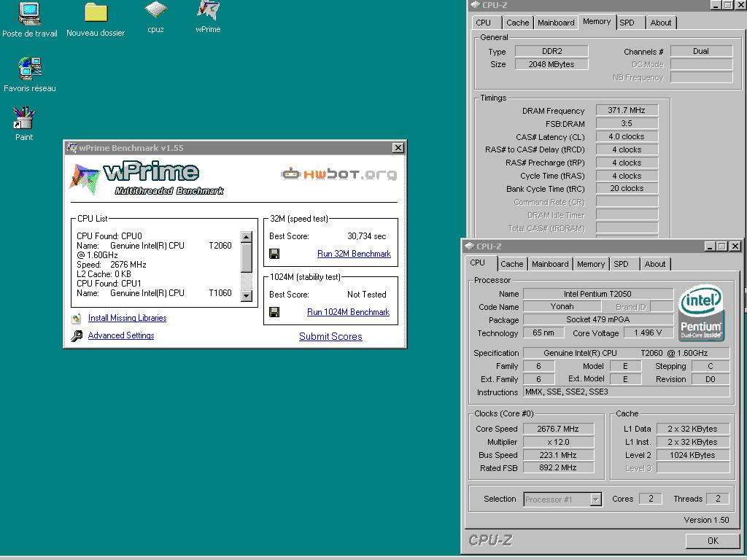Click the Level 2 1024 KBytes field
The width and height of the screenshot is (747, 560).
coord(693,455)
